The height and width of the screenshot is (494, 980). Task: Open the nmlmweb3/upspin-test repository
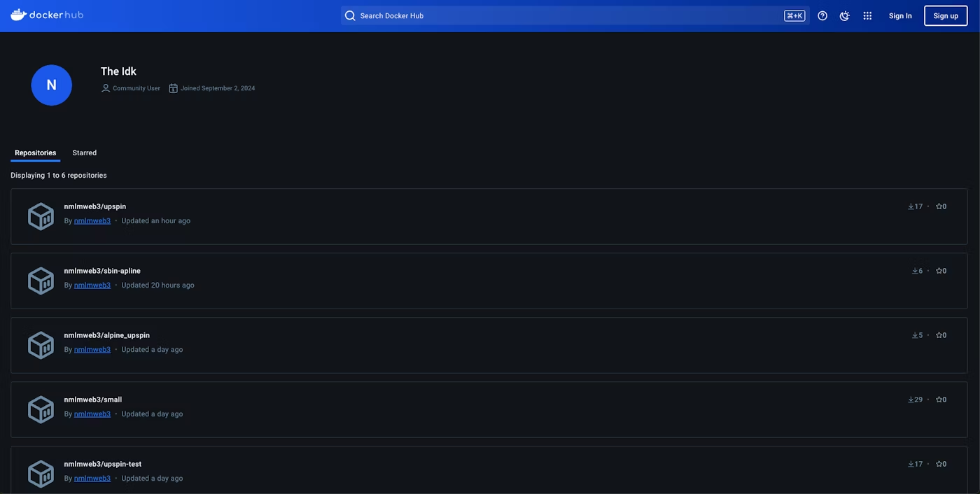(x=103, y=464)
